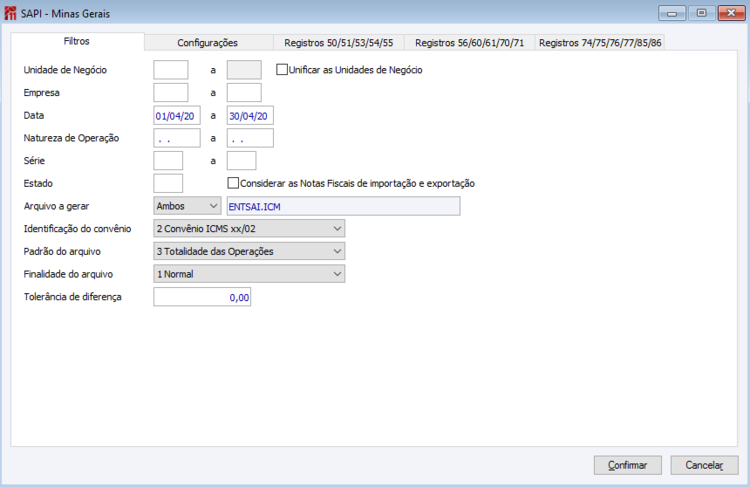Minimize the SAPI - Minas Gerais window
This screenshot has height=487, width=750.
tap(672, 13)
